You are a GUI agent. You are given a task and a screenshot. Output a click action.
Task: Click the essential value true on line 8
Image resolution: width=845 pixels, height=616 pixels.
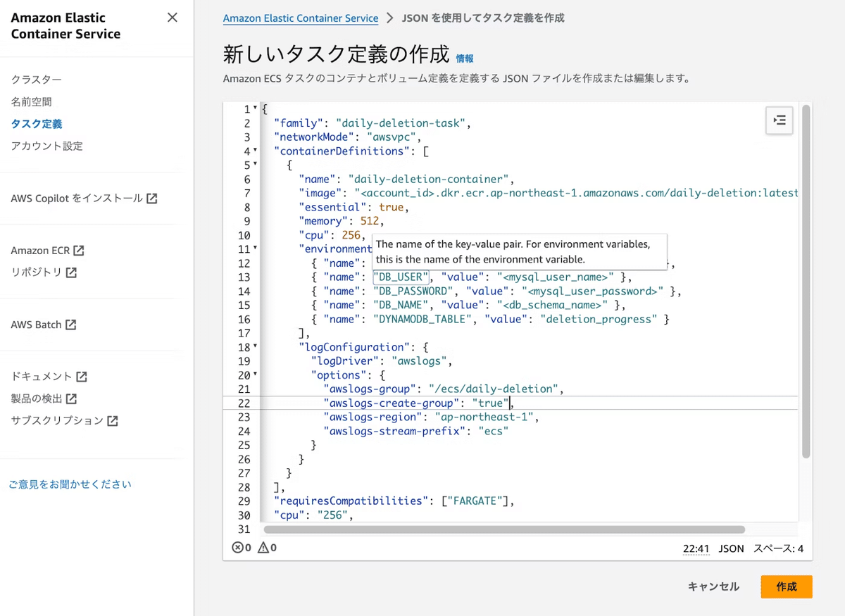(393, 207)
